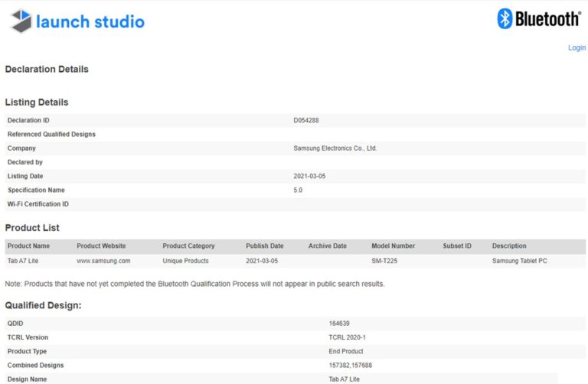Click the Product Type label

pos(27,351)
